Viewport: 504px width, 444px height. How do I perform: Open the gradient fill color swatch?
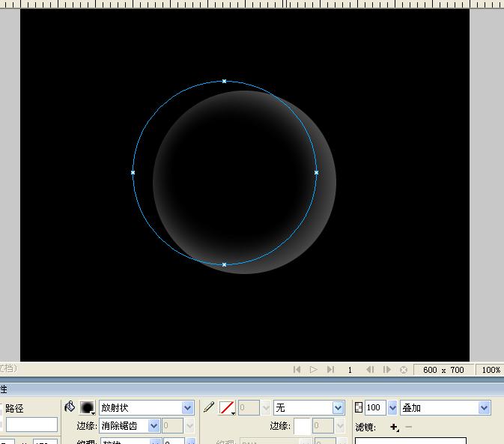pos(88,407)
